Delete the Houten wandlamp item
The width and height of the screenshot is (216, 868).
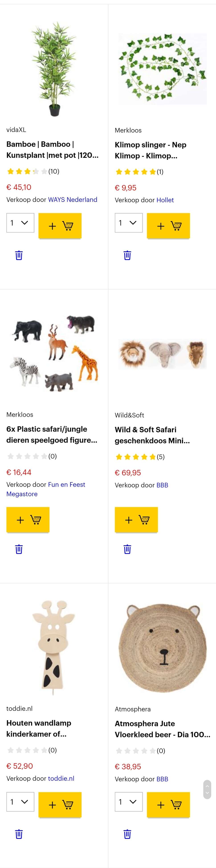click(19, 834)
